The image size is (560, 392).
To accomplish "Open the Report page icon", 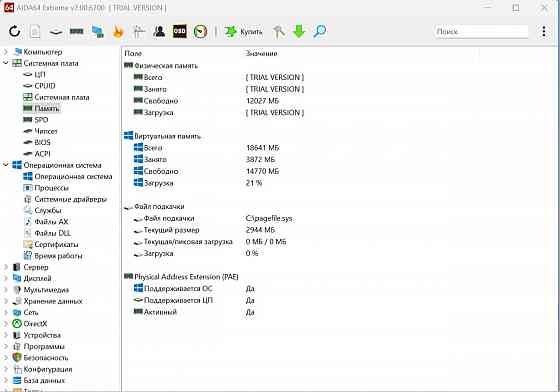I will pos(35,31).
